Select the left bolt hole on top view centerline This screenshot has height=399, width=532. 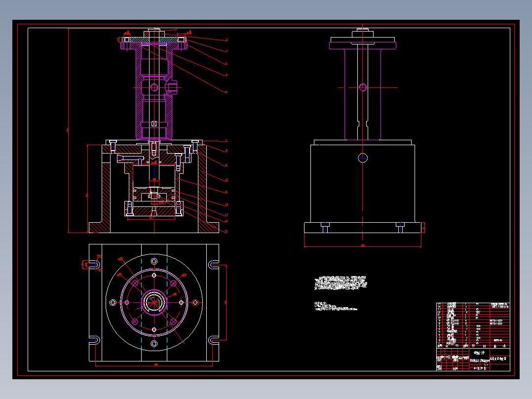click(113, 302)
